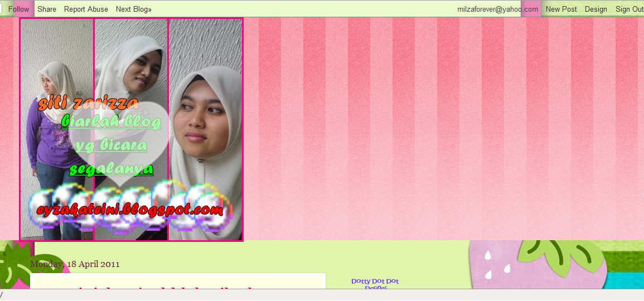The image size is (644, 301).
Task: Click milzaforever@yahoo.com account email
Action: tap(498, 9)
